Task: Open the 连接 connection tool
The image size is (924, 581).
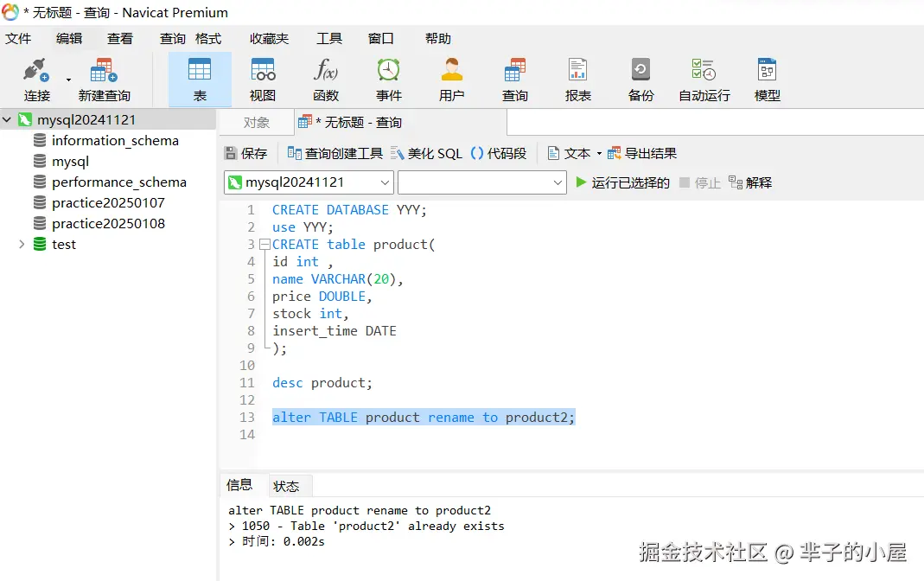Action: pyautogui.click(x=36, y=80)
